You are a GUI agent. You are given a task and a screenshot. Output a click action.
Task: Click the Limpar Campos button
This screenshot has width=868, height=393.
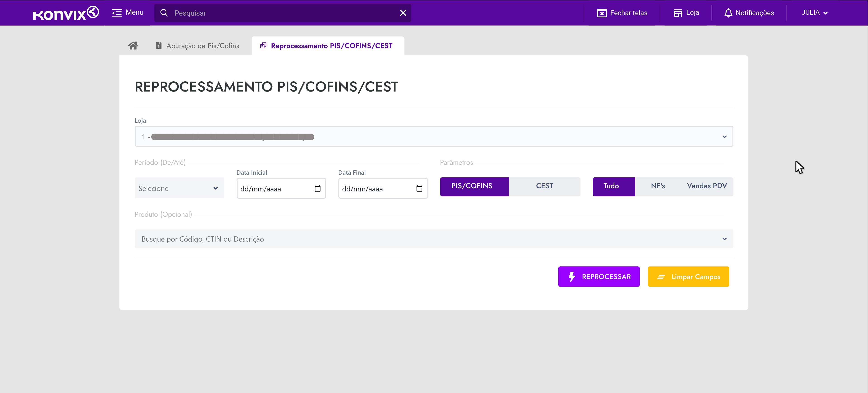(x=688, y=276)
